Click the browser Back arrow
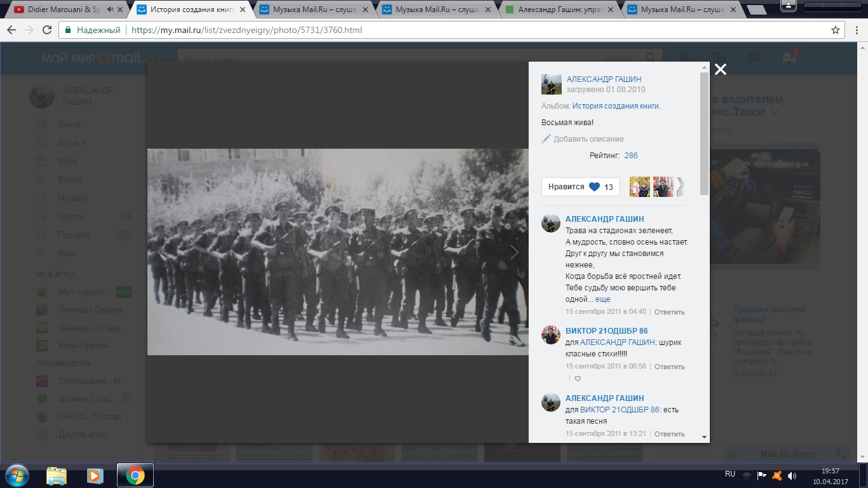The height and width of the screenshot is (488, 868). (x=11, y=30)
